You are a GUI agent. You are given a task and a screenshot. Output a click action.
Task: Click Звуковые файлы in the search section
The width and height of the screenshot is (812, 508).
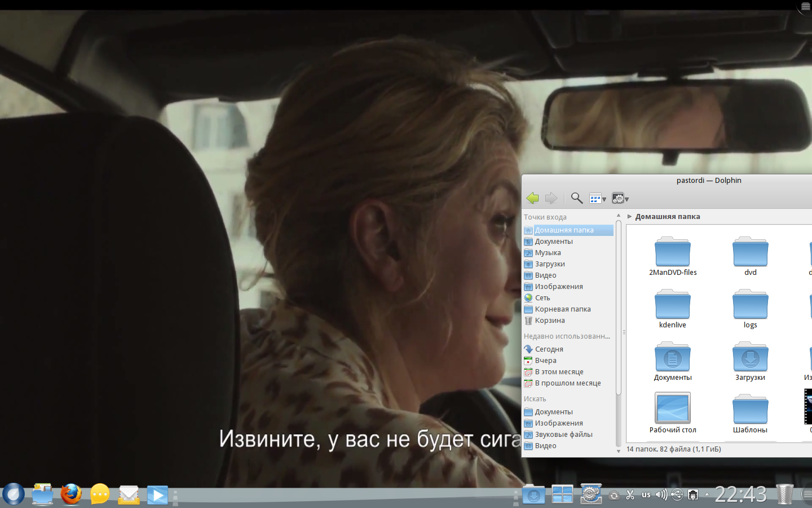click(563, 435)
